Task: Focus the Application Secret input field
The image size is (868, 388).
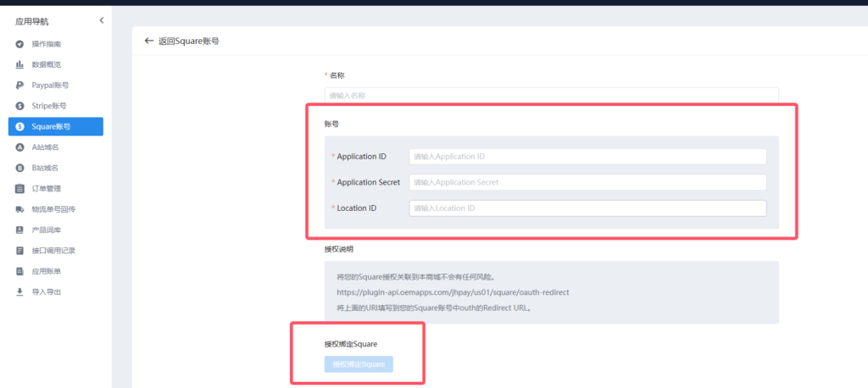Action: tap(588, 182)
